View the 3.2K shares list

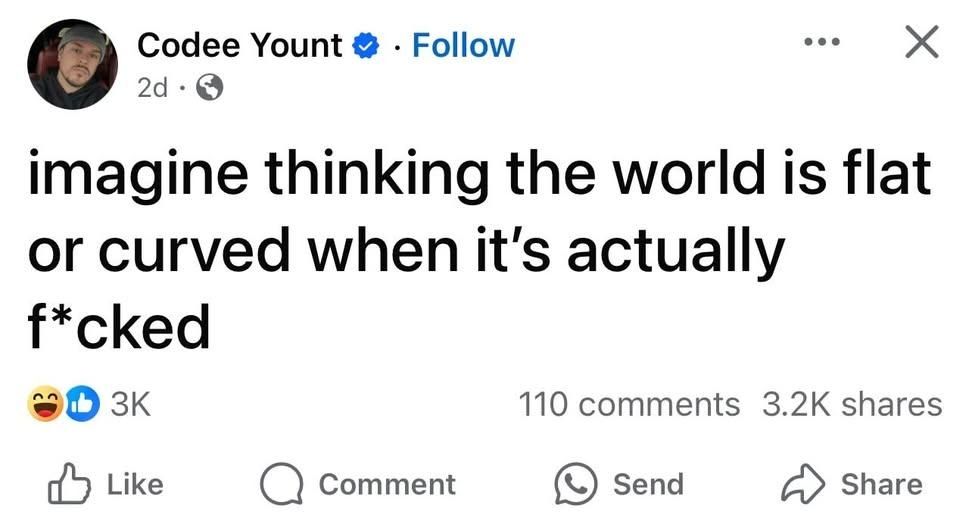852,405
